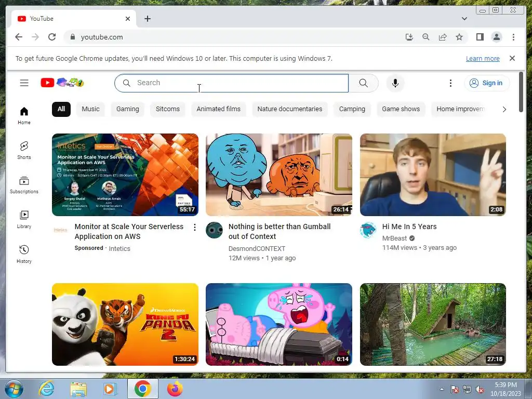Click the search magnifier button

[x=363, y=83]
